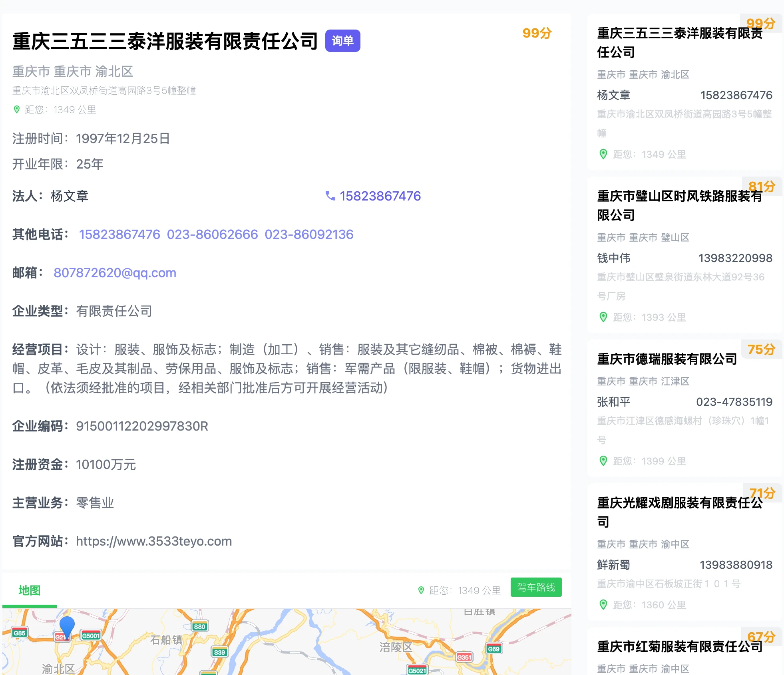Select the 地图 tab

pyautogui.click(x=29, y=590)
